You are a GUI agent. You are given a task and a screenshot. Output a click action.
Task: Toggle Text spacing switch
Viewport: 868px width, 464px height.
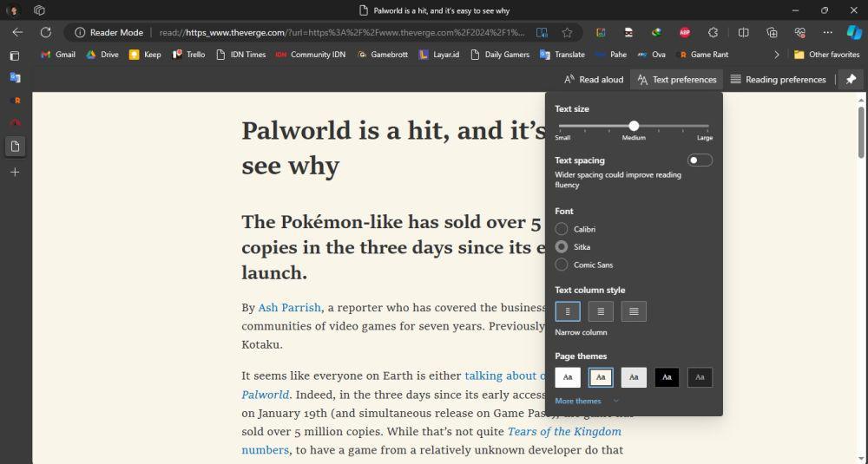point(700,160)
